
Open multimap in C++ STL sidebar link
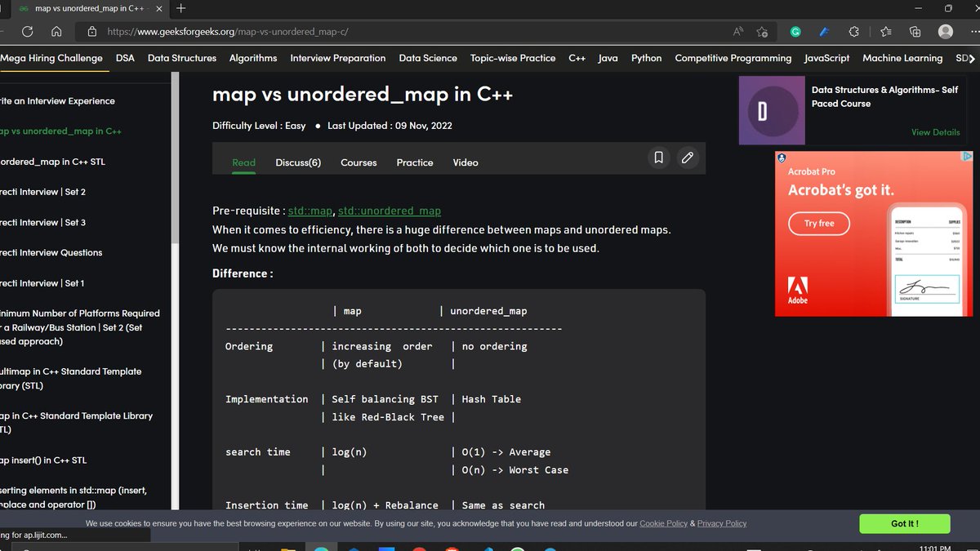[70, 379]
